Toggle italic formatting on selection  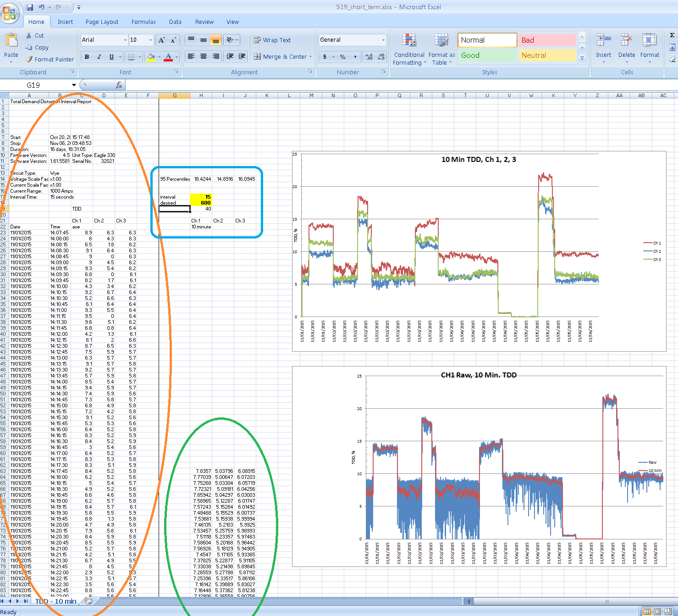click(99, 56)
